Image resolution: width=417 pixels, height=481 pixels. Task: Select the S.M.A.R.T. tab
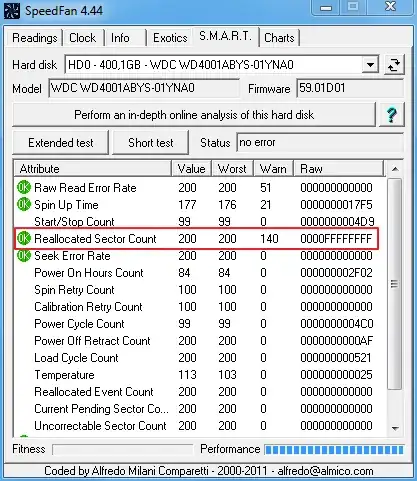click(226, 36)
